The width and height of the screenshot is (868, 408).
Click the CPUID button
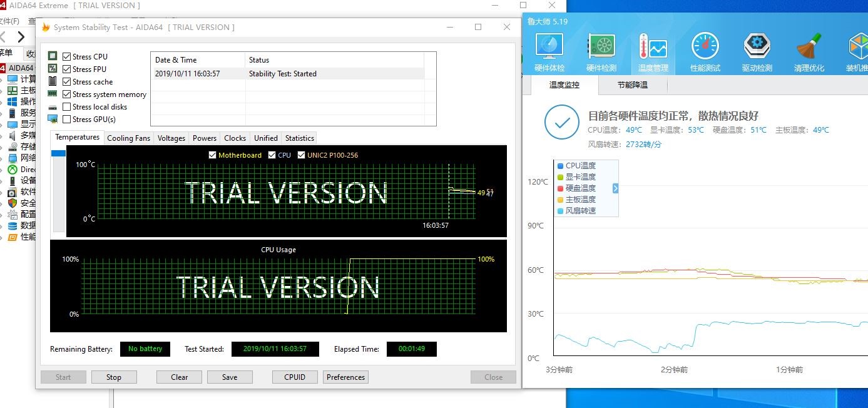click(295, 377)
